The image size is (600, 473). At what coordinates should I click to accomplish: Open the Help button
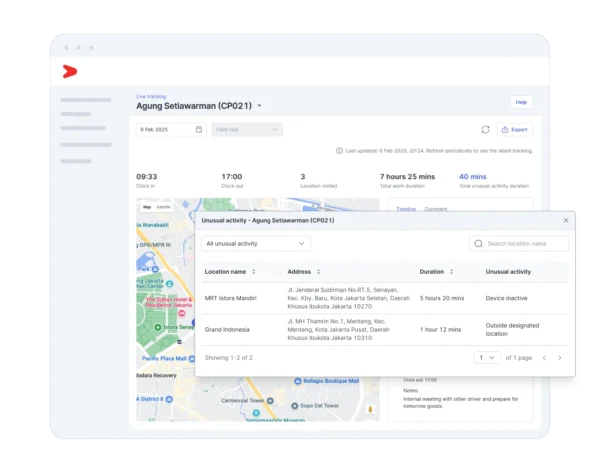tap(521, 102)
